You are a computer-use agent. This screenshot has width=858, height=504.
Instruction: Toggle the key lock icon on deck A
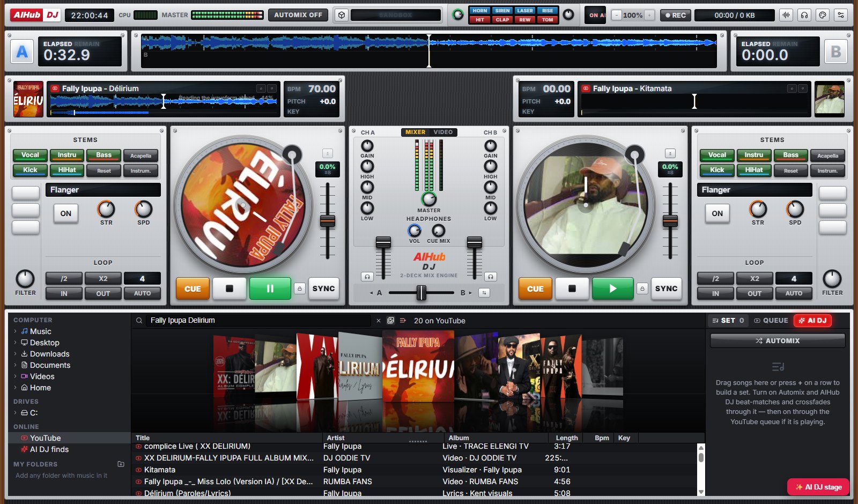click(300, 288)
